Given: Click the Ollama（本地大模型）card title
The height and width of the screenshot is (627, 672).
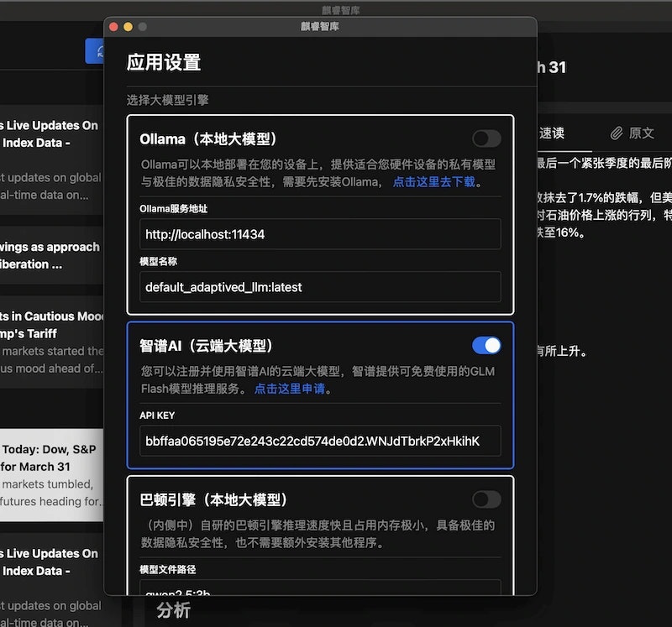Looking at the screenshot, I should 208,139.
